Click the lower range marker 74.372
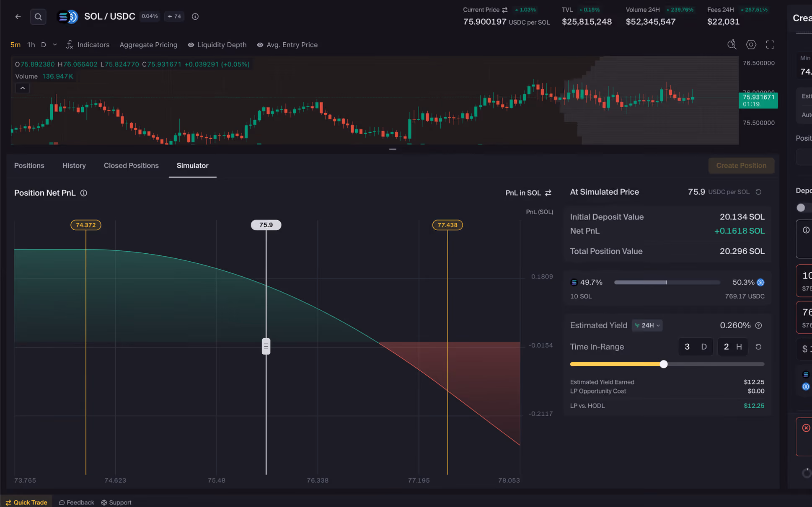Image resolution: width=812 pixels, height=507 pixels. pos(85,225)
